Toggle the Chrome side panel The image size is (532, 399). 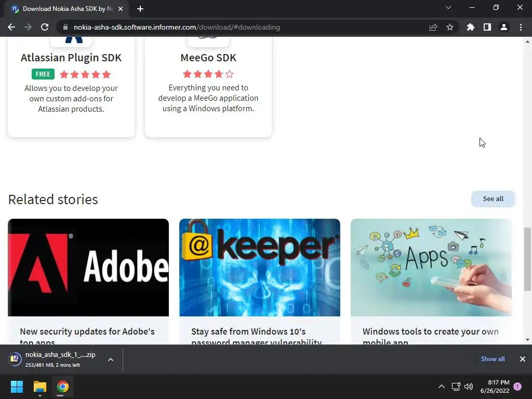[x=487, y=27]
